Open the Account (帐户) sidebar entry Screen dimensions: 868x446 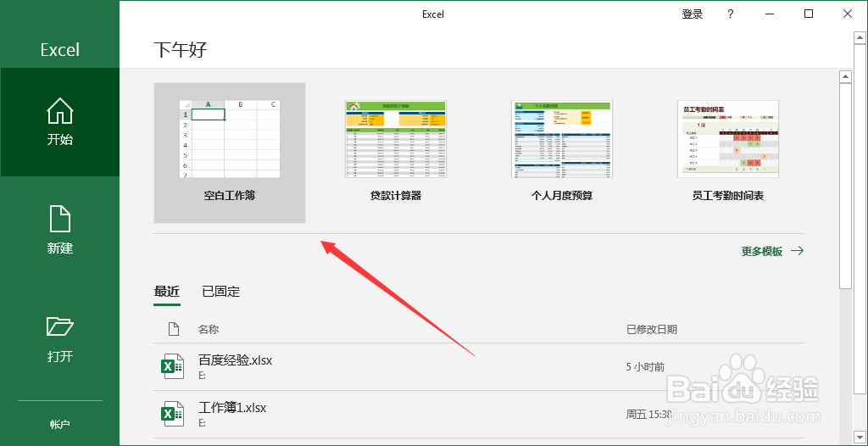(60, 425)
